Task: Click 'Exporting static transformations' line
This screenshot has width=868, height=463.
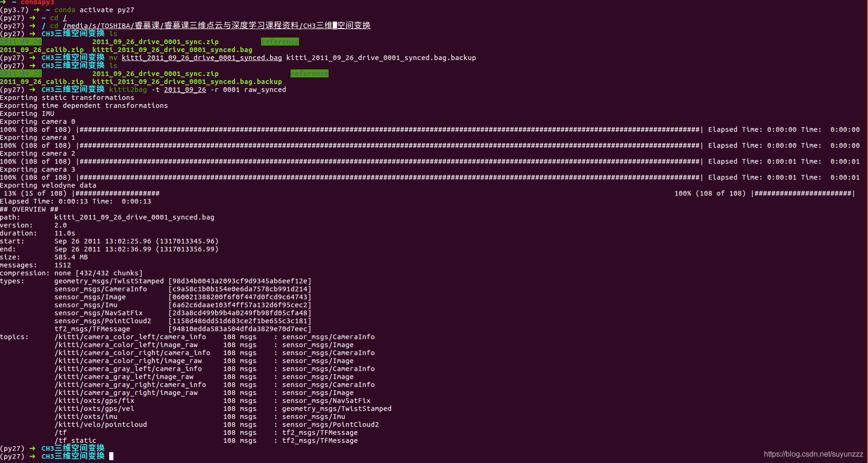Action: click(x=67, y=98)
